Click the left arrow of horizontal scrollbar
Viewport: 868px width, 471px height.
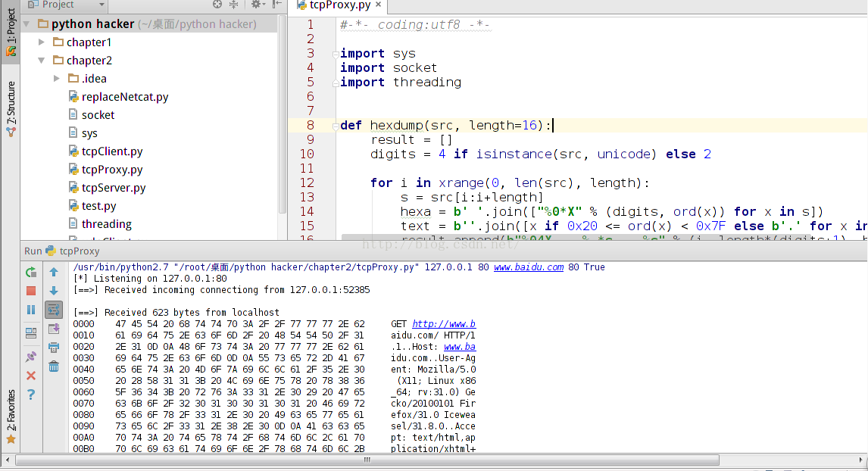click(x=8, y=460)
